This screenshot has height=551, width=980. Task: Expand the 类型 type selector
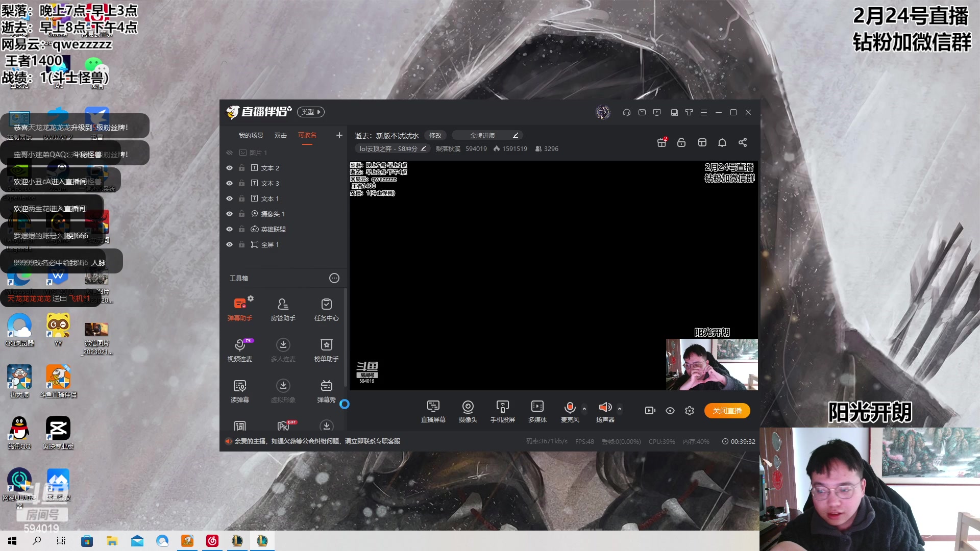tap(311, 112)
